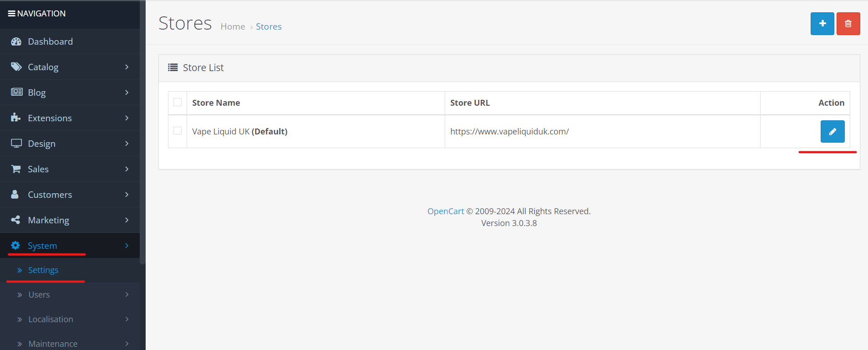
Task: Click the Marketing share icon
Action: (x=15, y=220)
